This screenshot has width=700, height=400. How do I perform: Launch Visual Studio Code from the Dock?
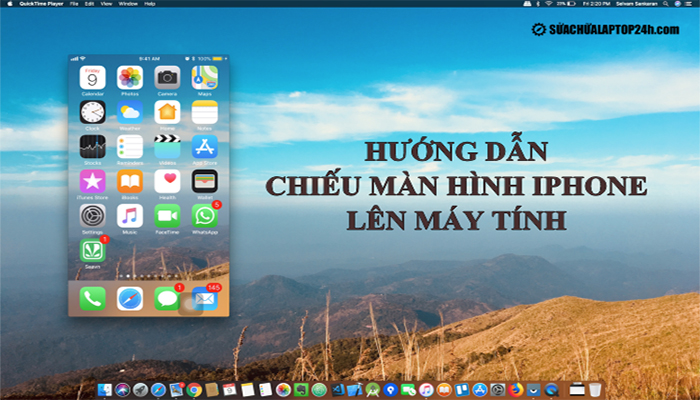[337, 390]
